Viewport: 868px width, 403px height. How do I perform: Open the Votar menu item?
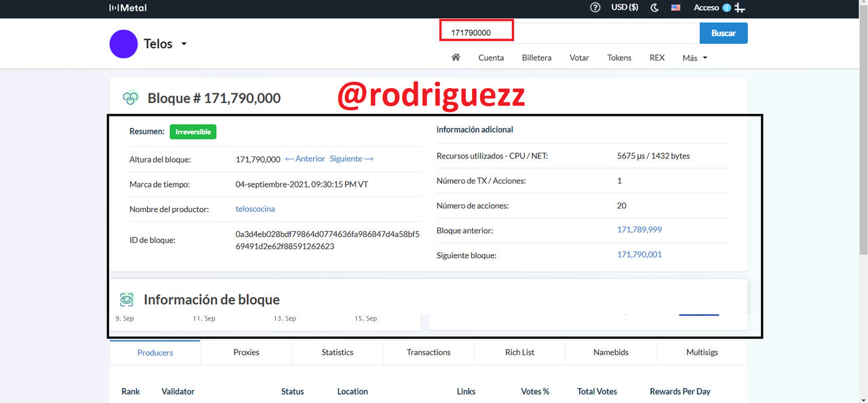pos(579,58)
